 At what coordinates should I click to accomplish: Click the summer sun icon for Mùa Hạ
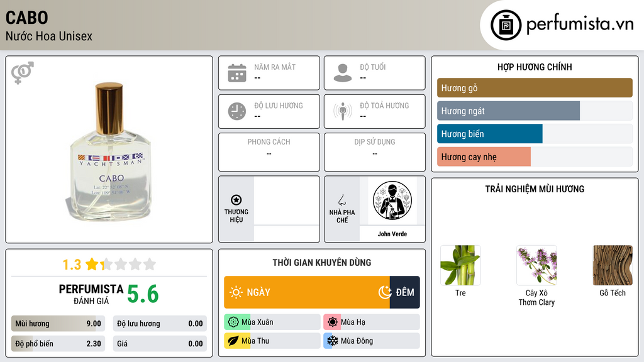click(x=333, y=322)
